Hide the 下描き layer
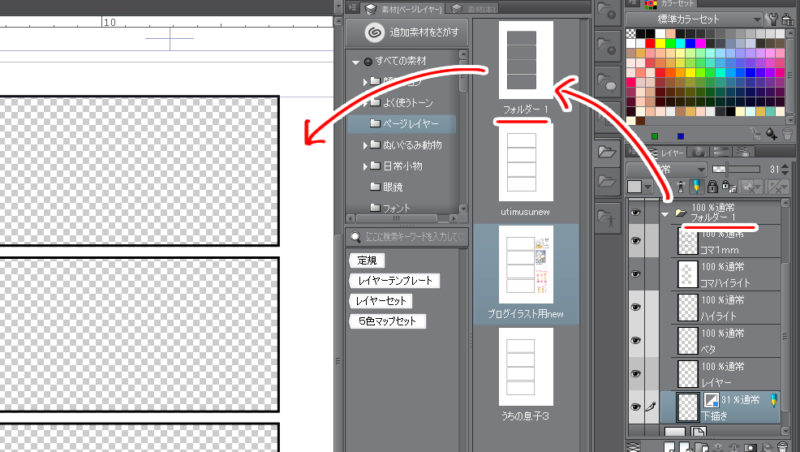 [635, 407]
